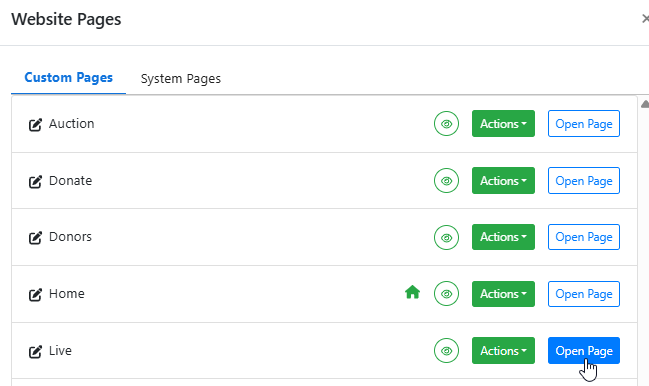Open Actions dropdown for Donate
Screen dimensions: 649x386
(x=503, y=181)
